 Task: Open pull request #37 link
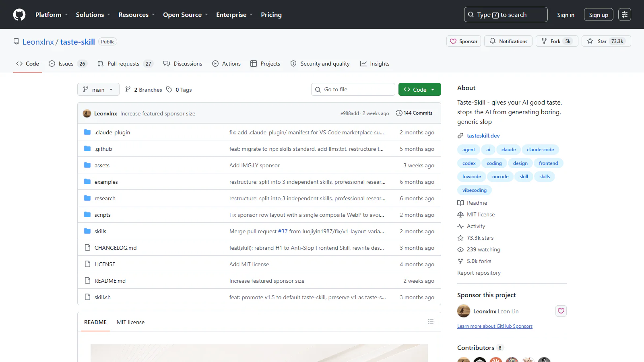tap(283, 231)
